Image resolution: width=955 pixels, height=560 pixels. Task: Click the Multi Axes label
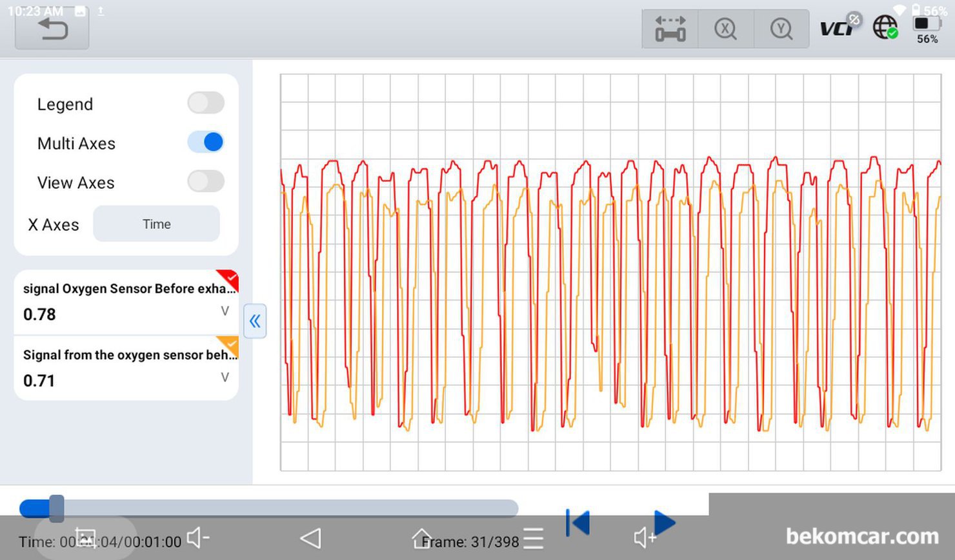(76, 143)
